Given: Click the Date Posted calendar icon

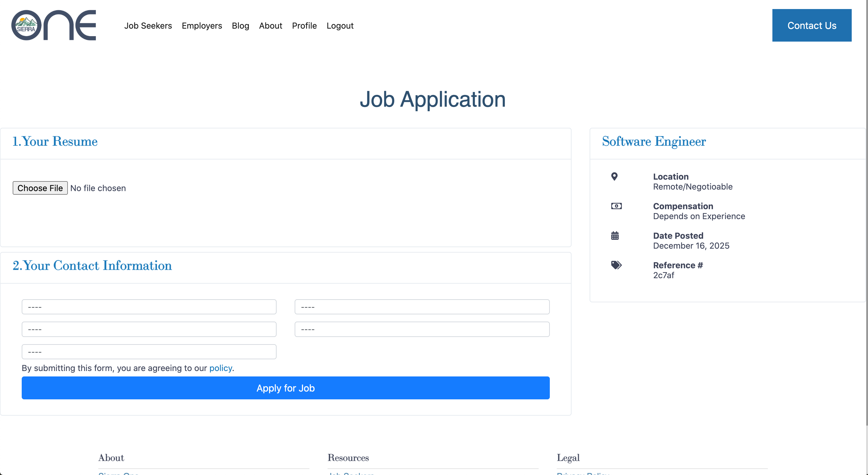Looking at the screenshot, I should click(x=615, y=236).
